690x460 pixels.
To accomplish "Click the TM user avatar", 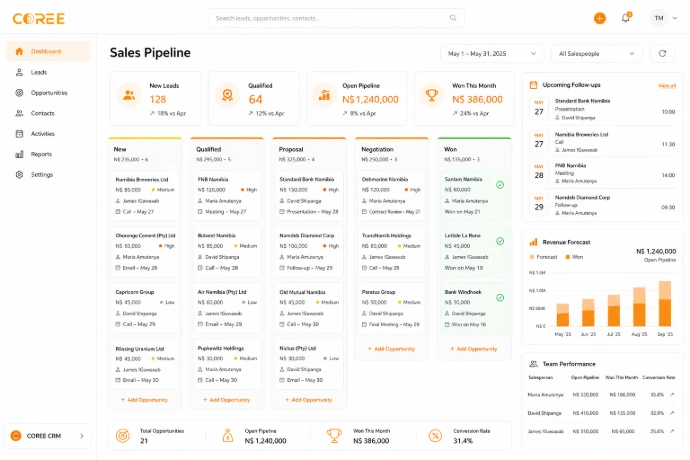I will [x=659, y=18].
